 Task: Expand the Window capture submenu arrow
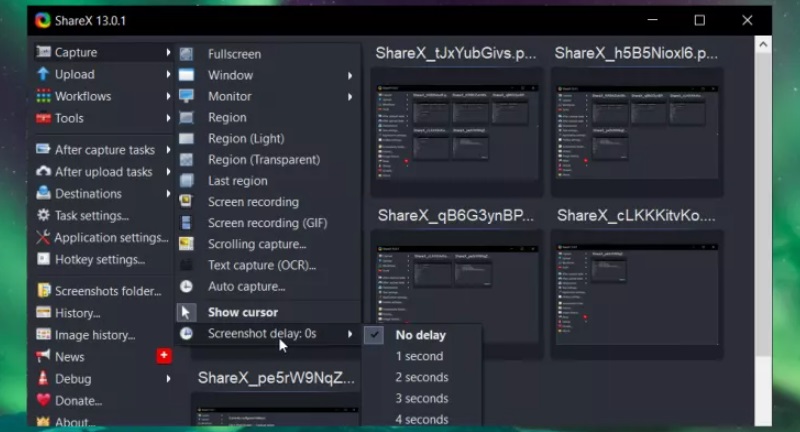coord(350,76)
